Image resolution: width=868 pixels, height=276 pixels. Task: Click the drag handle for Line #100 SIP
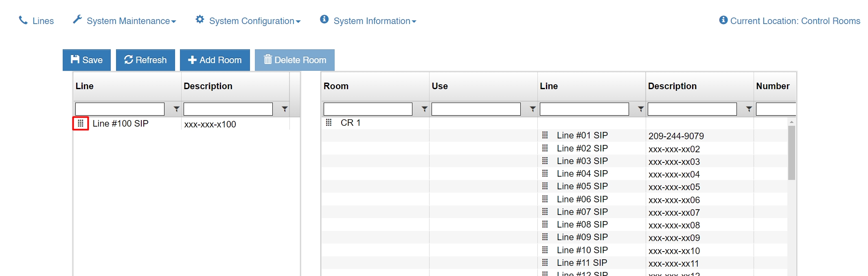click(x=81, y=123)
